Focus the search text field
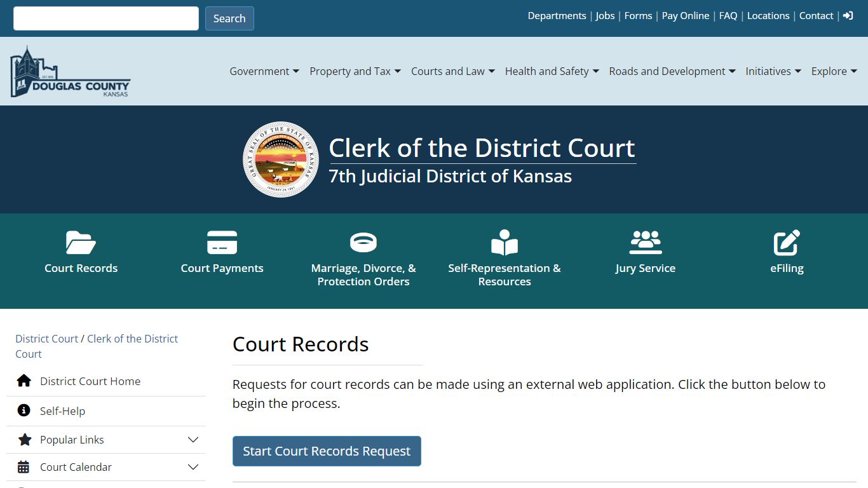Viewport: 868px width, 488px height. pos(106,18)
